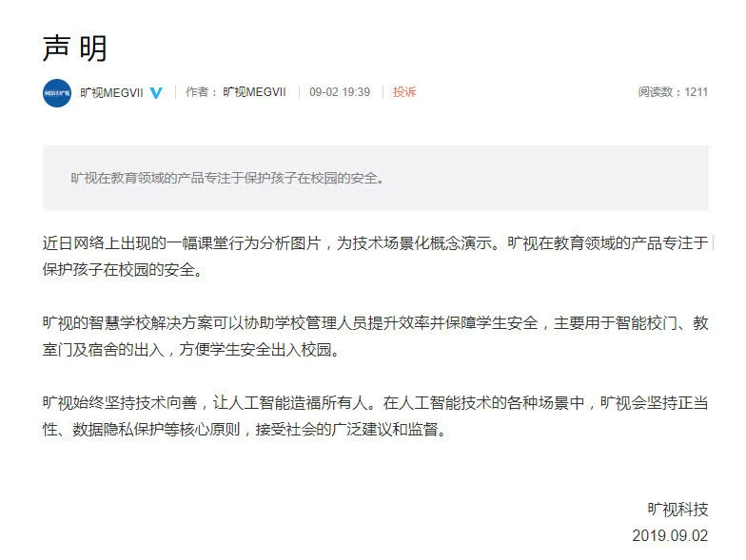Click the author name 旷视MEGVII after 作者

click(255, 92)
